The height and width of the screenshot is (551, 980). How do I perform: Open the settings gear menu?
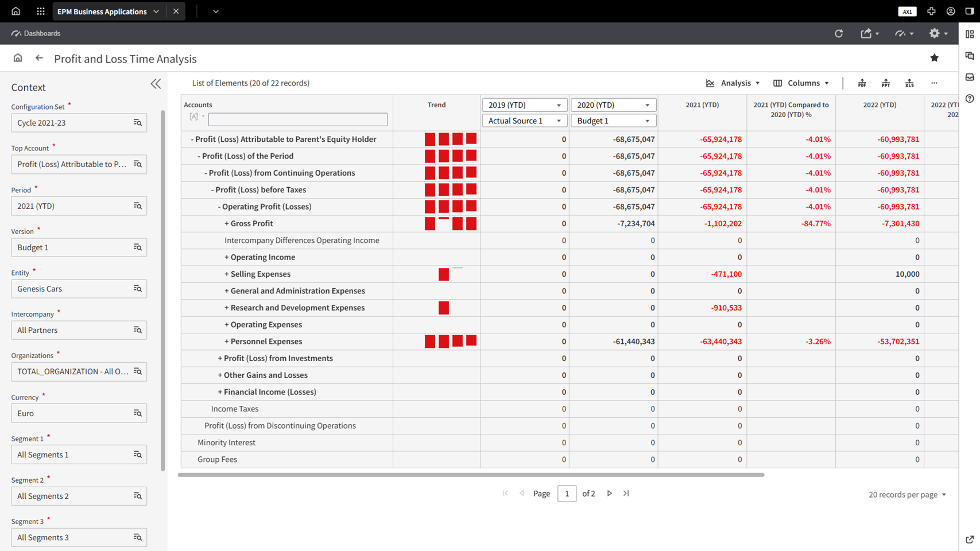pyautogui.click(x=937, y=33)
